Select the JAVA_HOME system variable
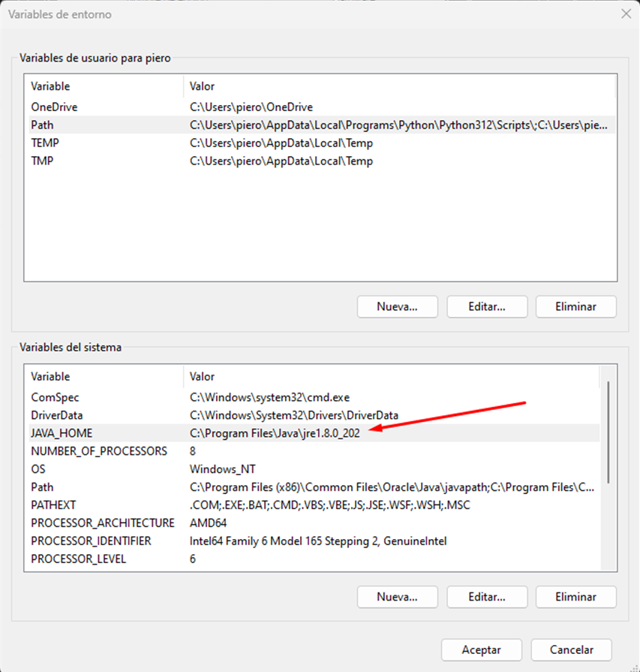This screenshot has height=672, width=640. [x=62, y=433]
